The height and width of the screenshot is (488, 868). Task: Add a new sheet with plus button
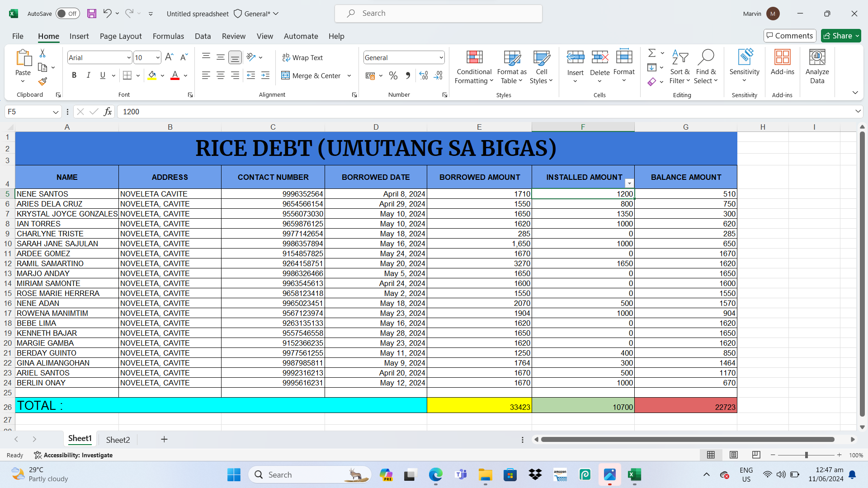pos(164,439)
